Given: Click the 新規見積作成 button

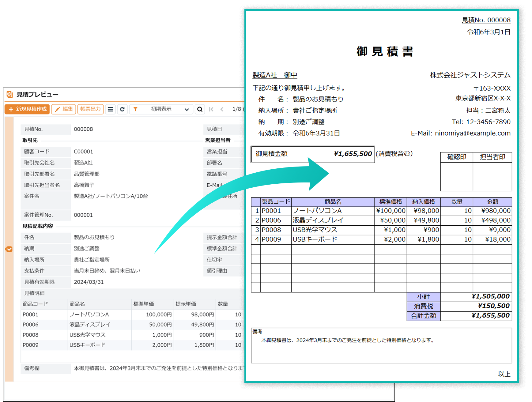Looking at the screenshot, I should pyautogui.click(x=27, y=109).
